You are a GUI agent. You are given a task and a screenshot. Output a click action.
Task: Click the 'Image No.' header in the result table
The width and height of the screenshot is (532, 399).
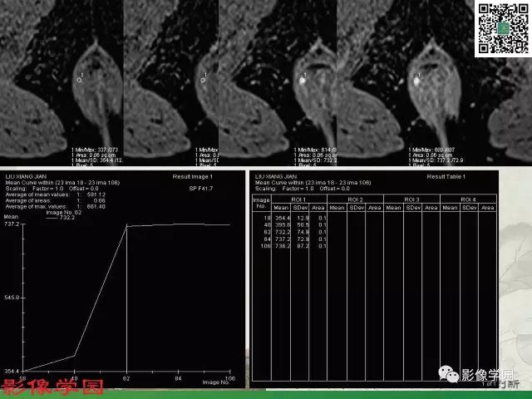[261, 203]
